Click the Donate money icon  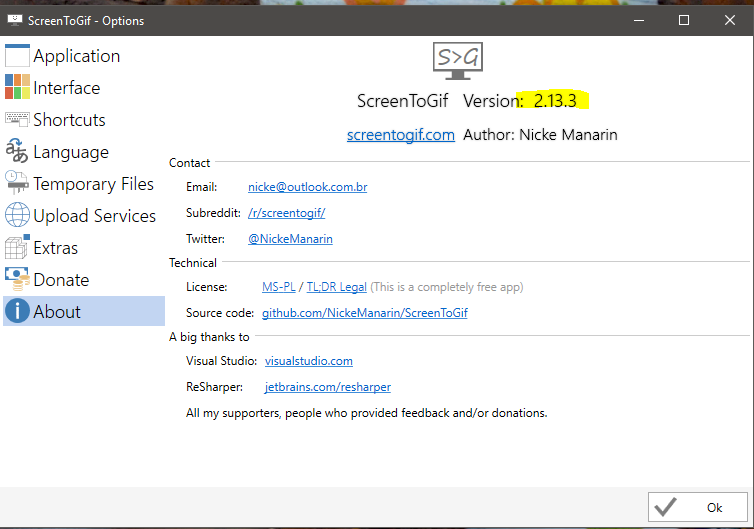pos(17,279)
